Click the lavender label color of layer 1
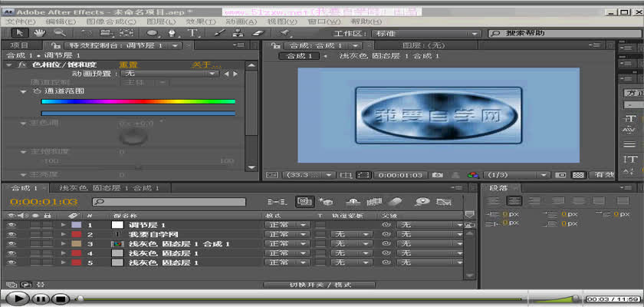The width and height of the screenshot is (644, 307). (x=77, y=225)
